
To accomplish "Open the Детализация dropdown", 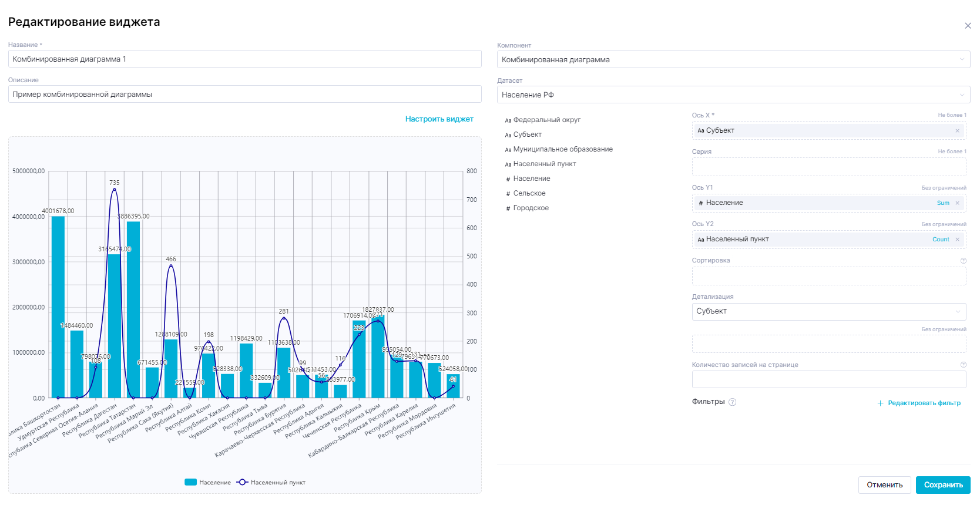I will [828, 311].
